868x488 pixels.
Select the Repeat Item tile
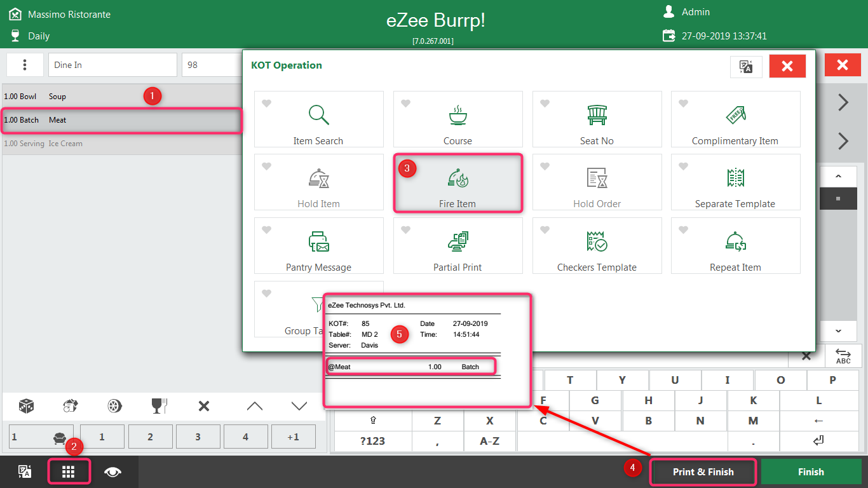click(x=735, y=246)
